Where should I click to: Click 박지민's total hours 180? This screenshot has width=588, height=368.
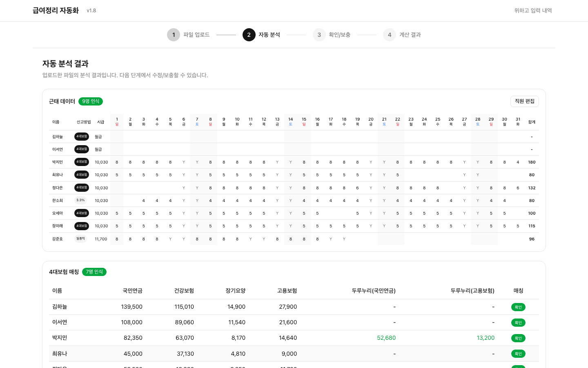point(532,162)
